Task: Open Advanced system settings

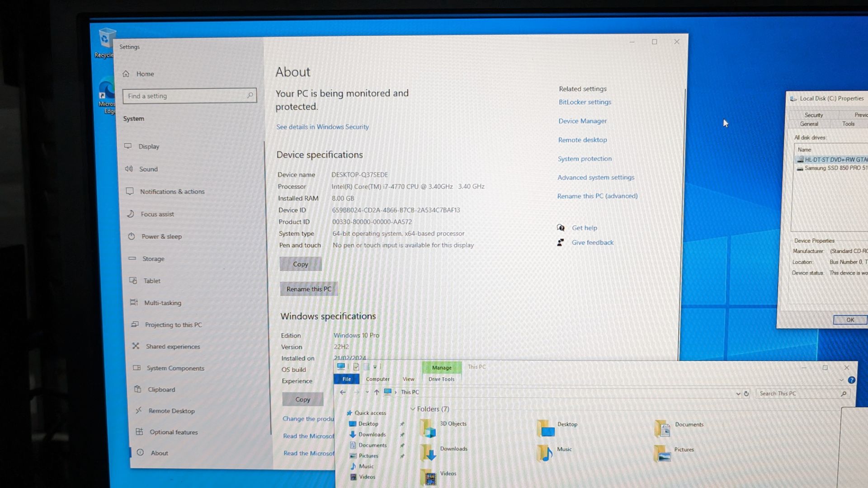Action: 595,177
